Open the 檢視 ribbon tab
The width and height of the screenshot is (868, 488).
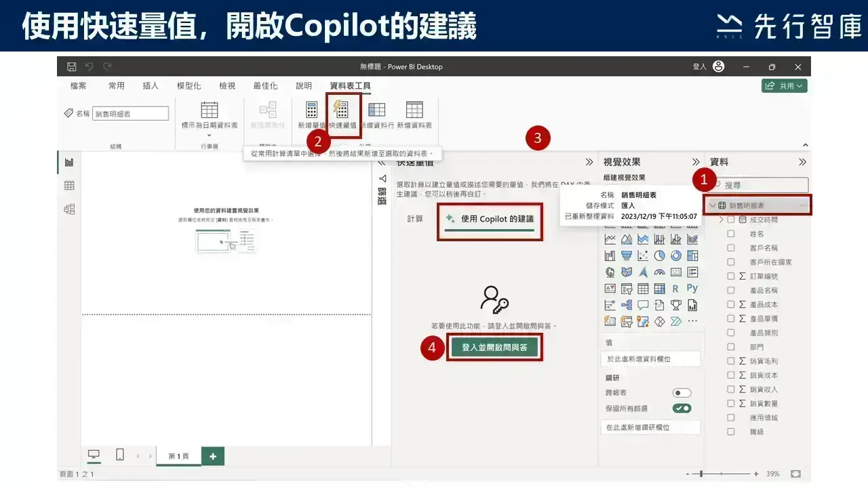(227, 86)
